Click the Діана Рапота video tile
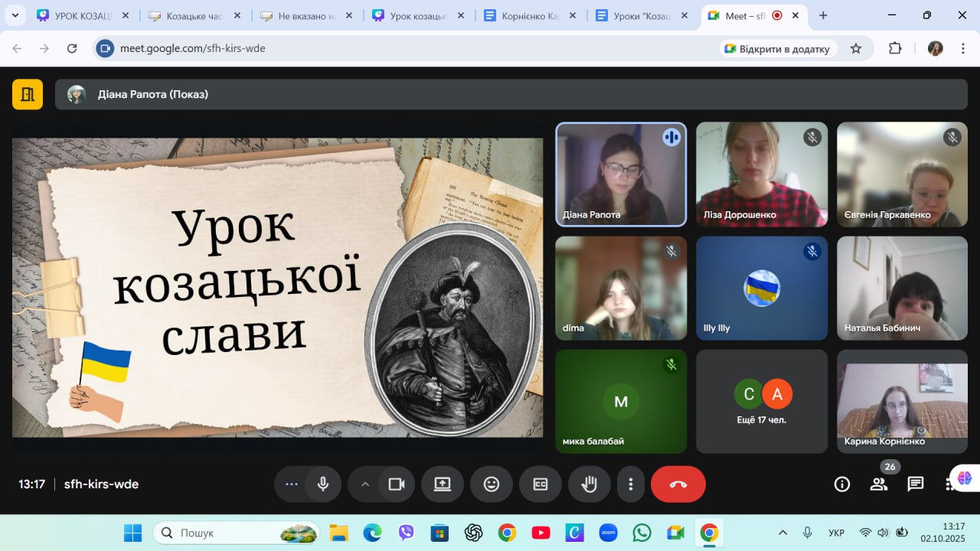Image resolution: width=980 pixels, height=551 pixels. tap(621, 174)
